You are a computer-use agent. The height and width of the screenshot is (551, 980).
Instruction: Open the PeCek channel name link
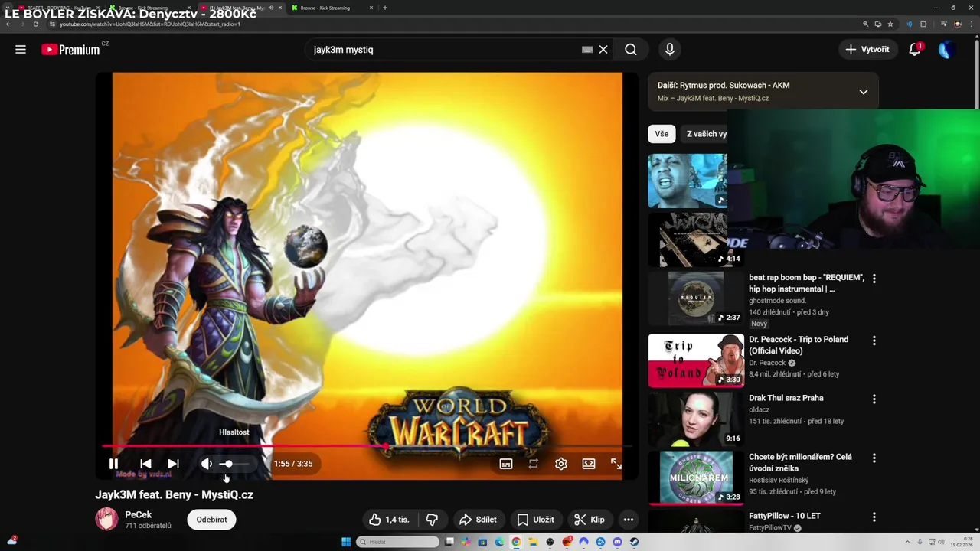pyautogui.click(x=139, y=514)
